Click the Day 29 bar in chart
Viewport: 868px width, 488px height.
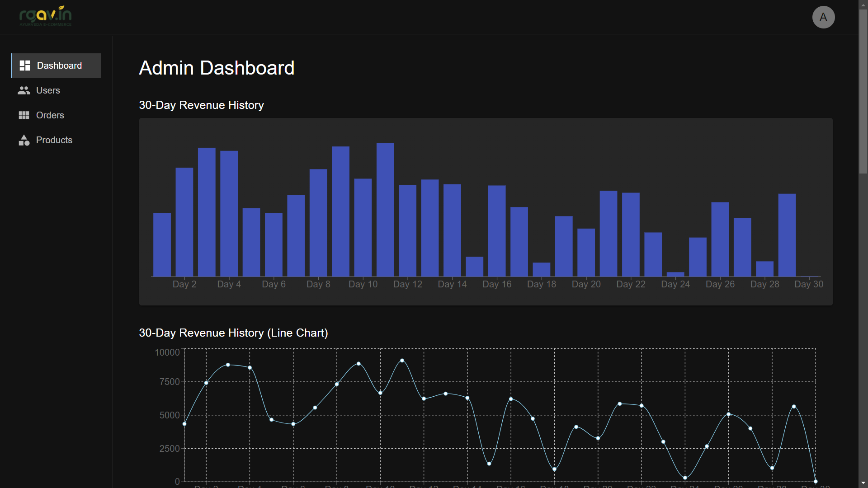point(787,235)
